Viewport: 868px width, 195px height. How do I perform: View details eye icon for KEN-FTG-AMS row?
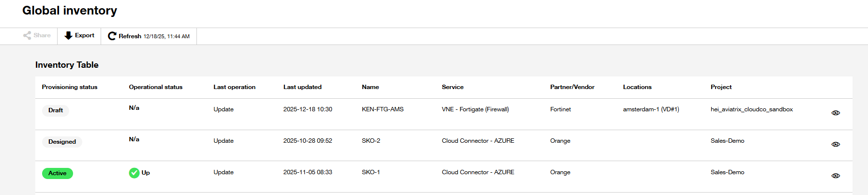pos(836,113)
